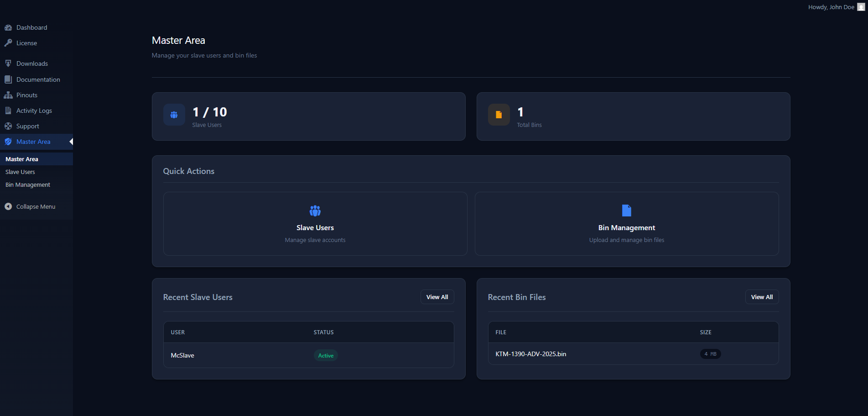Open the Dashboard menu item
The height and width of the screenshot is (416, 868).
coord(36,27)
